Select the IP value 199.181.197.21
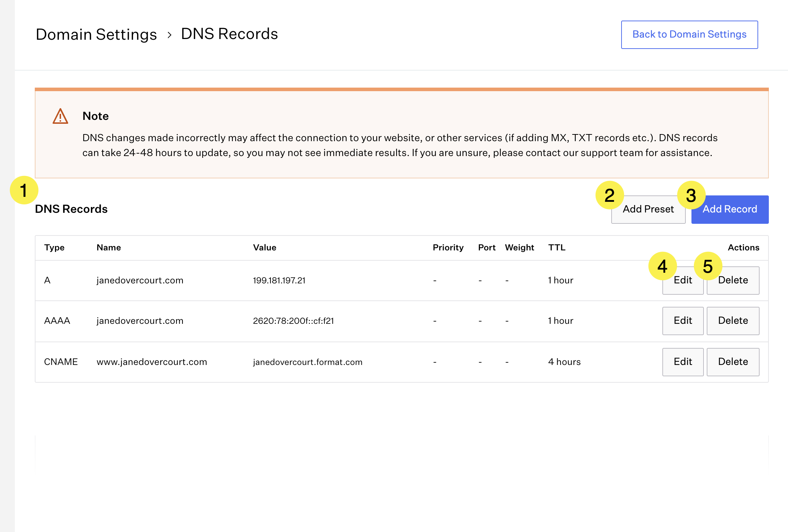The height and width of the screenshot is (532, 788). click(279, 281)
